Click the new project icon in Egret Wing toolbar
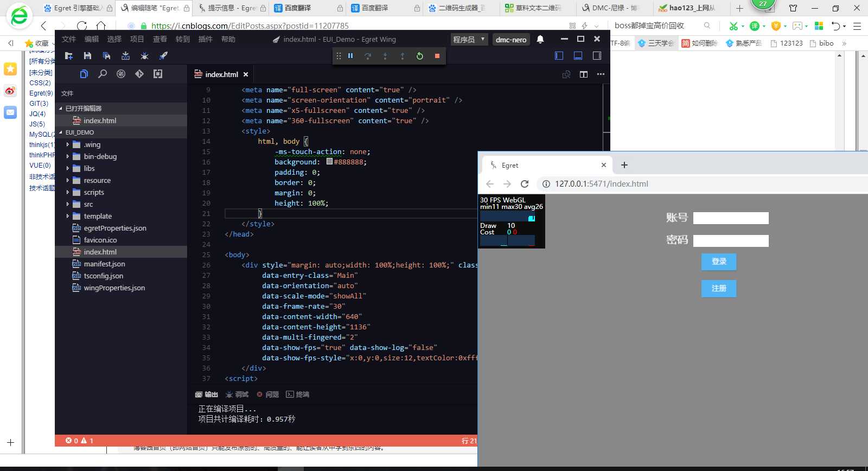 pyautogui.click(x=69, y=56)
